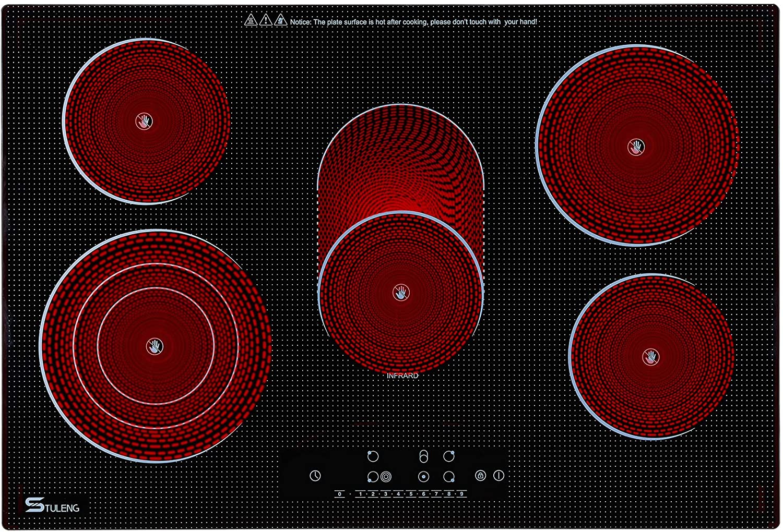783x532 pixels.
Task: Tap the triple-ring expansion zone icon
Action: [386, 476]
